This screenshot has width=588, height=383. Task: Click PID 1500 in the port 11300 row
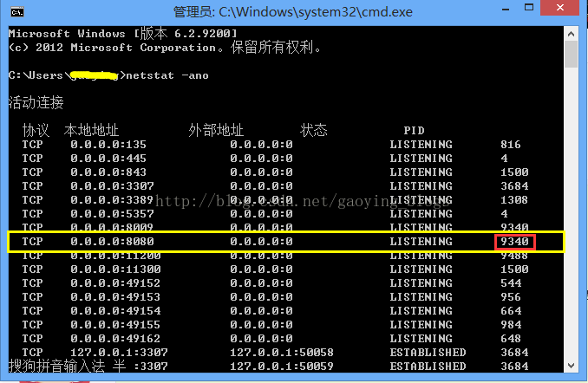[514, 269]
